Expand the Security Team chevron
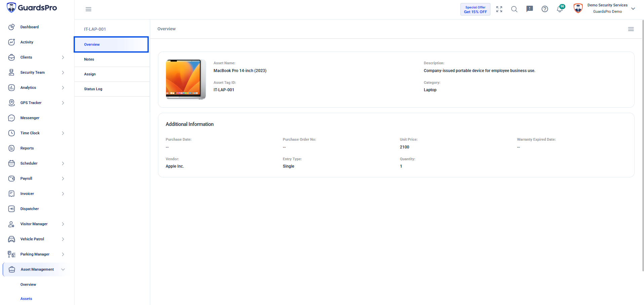Screen dimensions: 644x305 [63, 72]
